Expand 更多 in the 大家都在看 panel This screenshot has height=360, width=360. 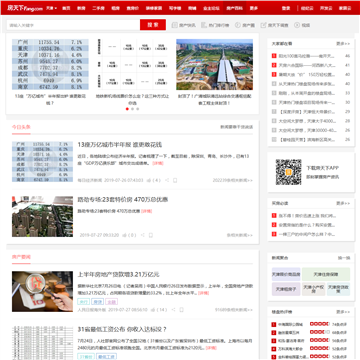(x=343, y=44)
